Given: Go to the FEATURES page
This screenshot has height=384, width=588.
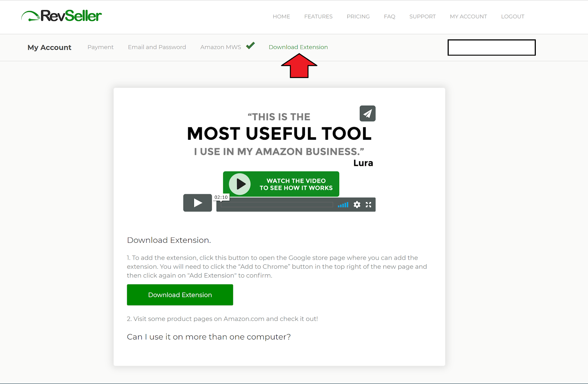Looking at the screenshot, I should 318,17.
